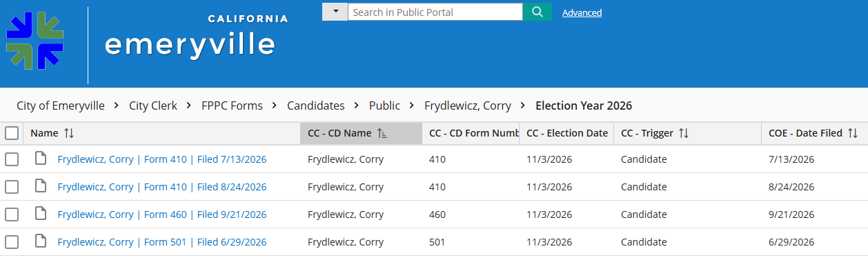
Task: Go to City of Emeryville breadcrumb
Action: coord(61,106)
